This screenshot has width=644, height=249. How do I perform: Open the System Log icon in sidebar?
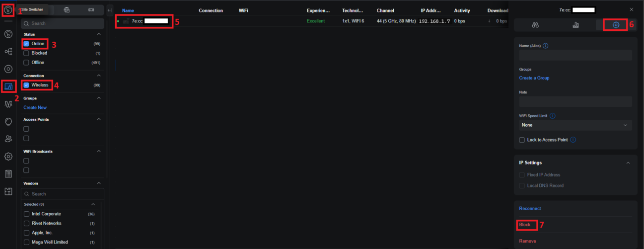[x=8, y=173]
